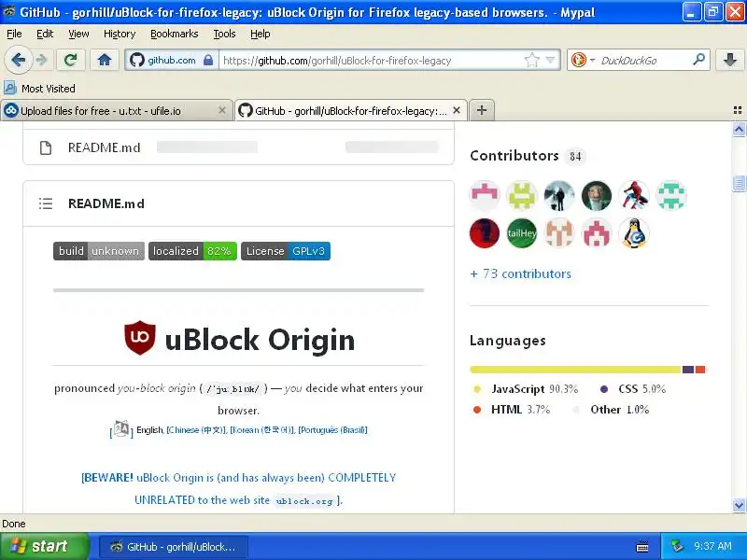Reload the page with the refresh icon
Screen dimensions: 747x560
point(71,60)
